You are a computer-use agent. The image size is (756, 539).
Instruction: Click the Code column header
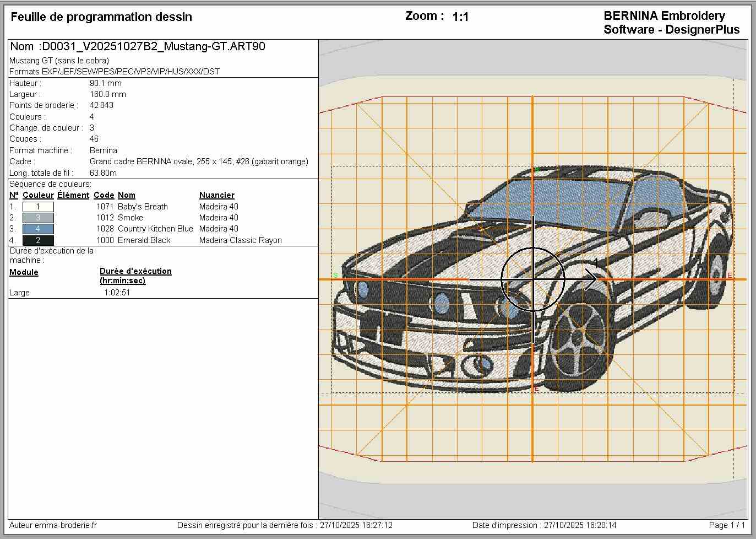click(104, 195)
